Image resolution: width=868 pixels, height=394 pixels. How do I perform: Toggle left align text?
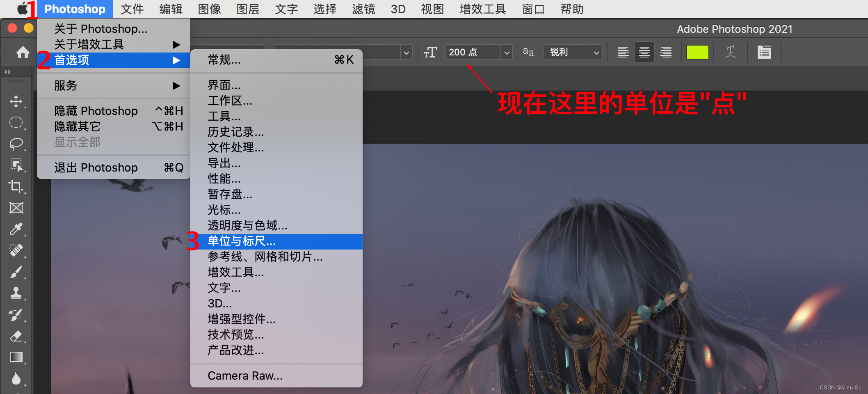click(623, 52)
